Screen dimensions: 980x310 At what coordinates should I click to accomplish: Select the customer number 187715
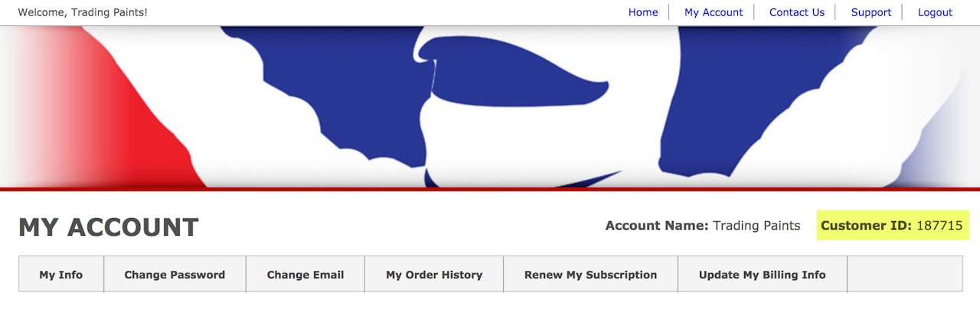pyautogui.click(x=939, y=226)
